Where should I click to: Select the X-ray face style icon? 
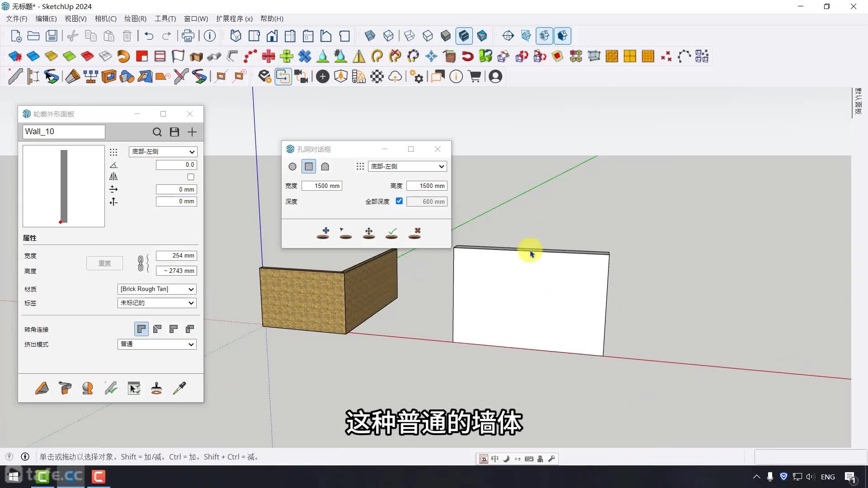[370, 36]
